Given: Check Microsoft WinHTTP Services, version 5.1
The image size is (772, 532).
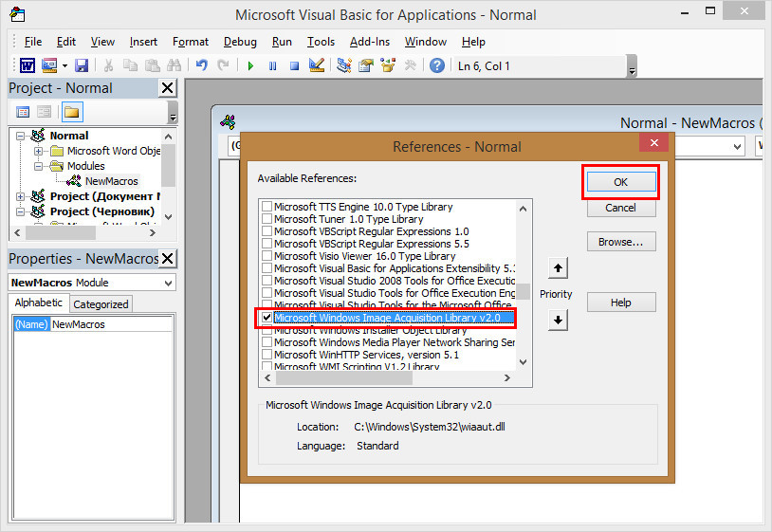Looking at the screenshot, I should coord(267,355).
